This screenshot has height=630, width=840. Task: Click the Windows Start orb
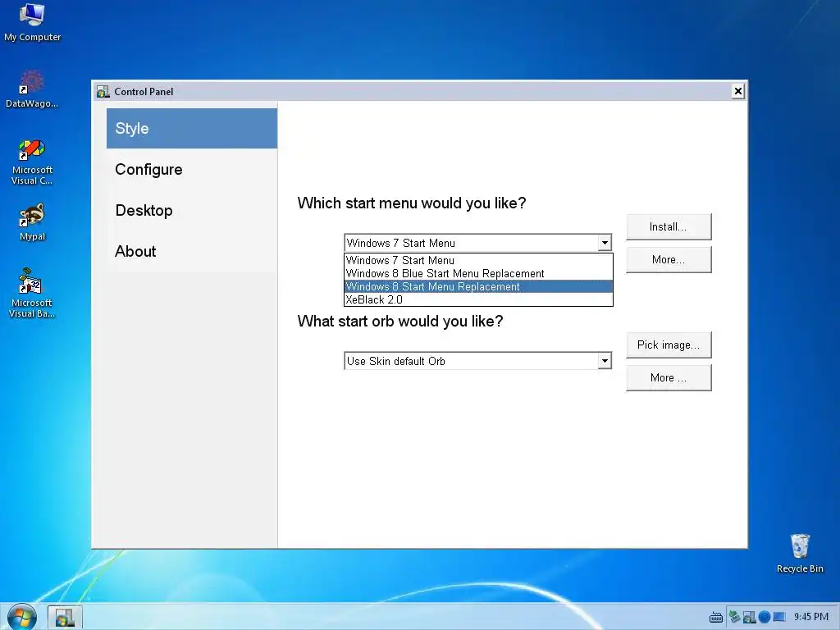pyautogui.click(x=22, y=617)
